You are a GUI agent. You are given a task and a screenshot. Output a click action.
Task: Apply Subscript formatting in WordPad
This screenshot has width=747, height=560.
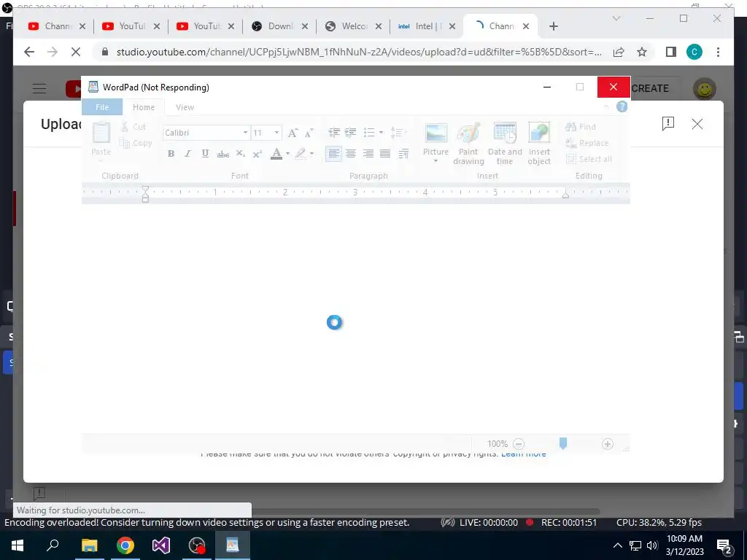click(x=240, y=153)
